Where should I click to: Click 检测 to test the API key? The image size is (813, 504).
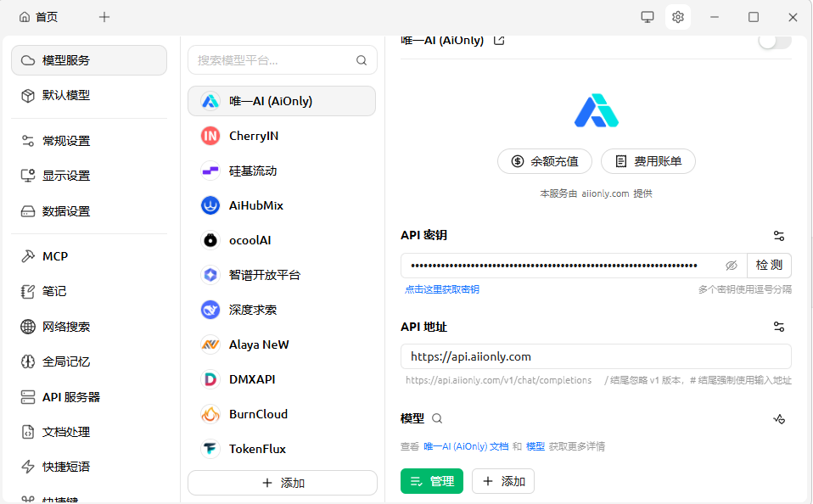(x=769, y=266)
